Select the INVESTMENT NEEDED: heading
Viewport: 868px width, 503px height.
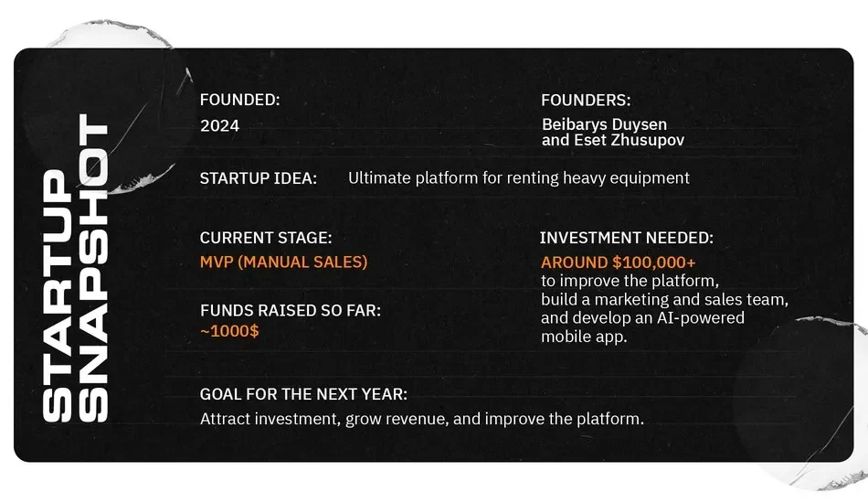tap(627, 238)
